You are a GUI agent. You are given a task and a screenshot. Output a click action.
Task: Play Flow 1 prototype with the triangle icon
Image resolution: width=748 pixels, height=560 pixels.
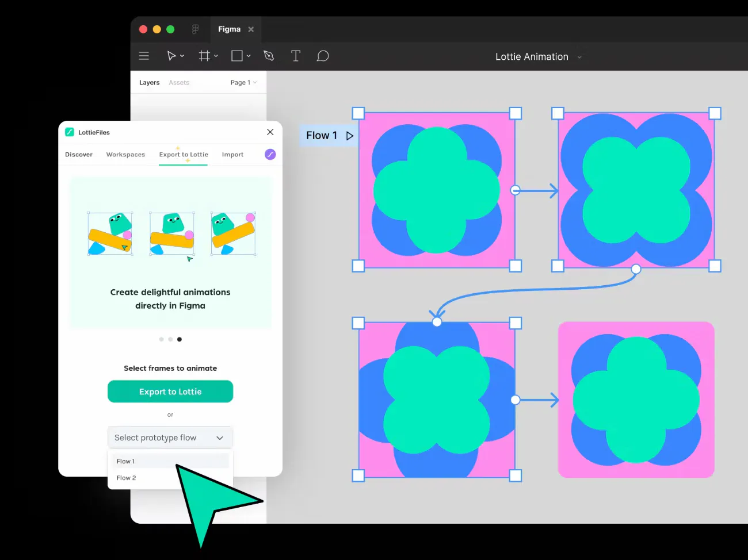[x=349, y=136]
